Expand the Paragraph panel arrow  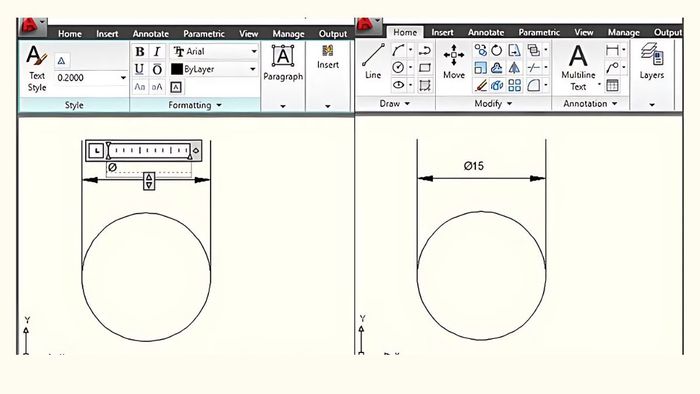coord(283,106)
